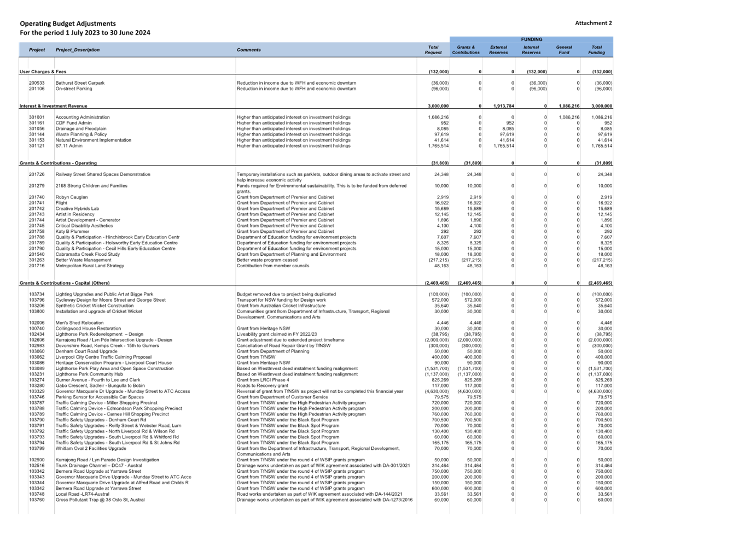Click the "Katy B Plummer" description
The width and height of the screenshot is (756, 534).
coord(73,231)
